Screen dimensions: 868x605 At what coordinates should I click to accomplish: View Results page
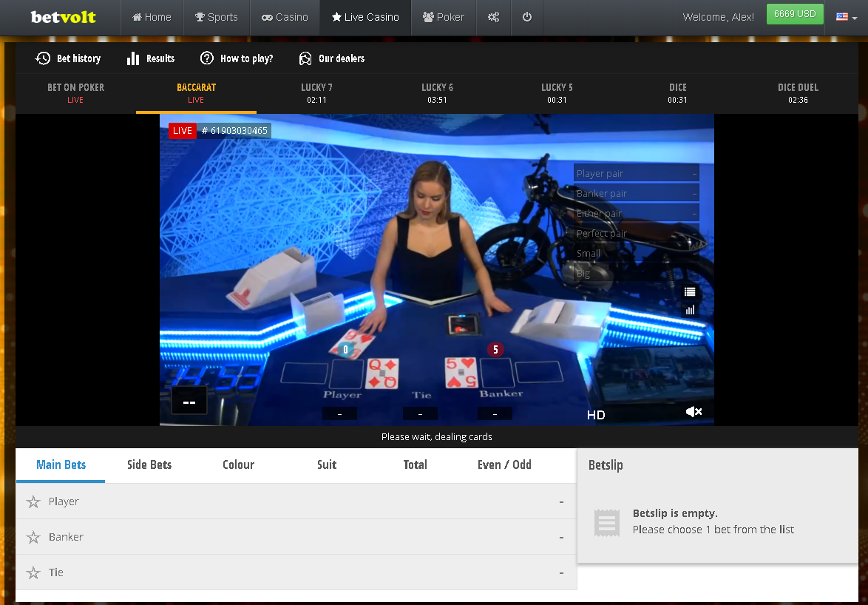pos(151,58)
